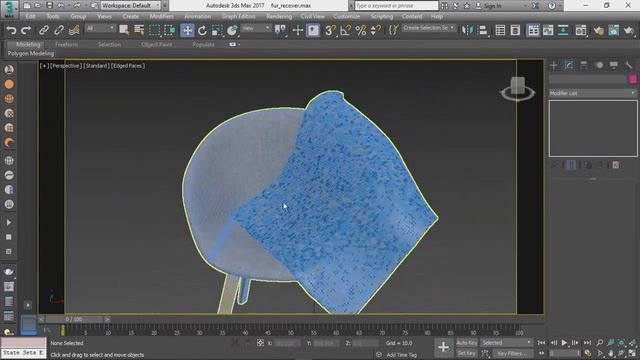The image size is (640, 360).
Task: Click the time slider 0 / 100 handle
Action: click(x=73, y=319)
